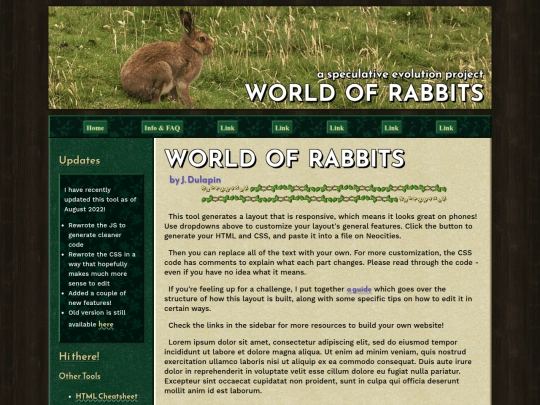
Task: Click the bullet 'Old version is still available'
Action: click(97, 319)
